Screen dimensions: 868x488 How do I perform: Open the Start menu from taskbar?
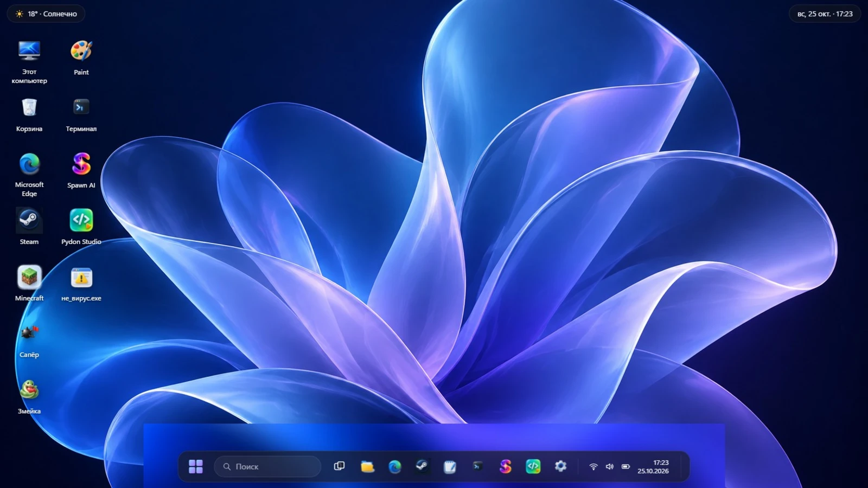click(196, 466)
